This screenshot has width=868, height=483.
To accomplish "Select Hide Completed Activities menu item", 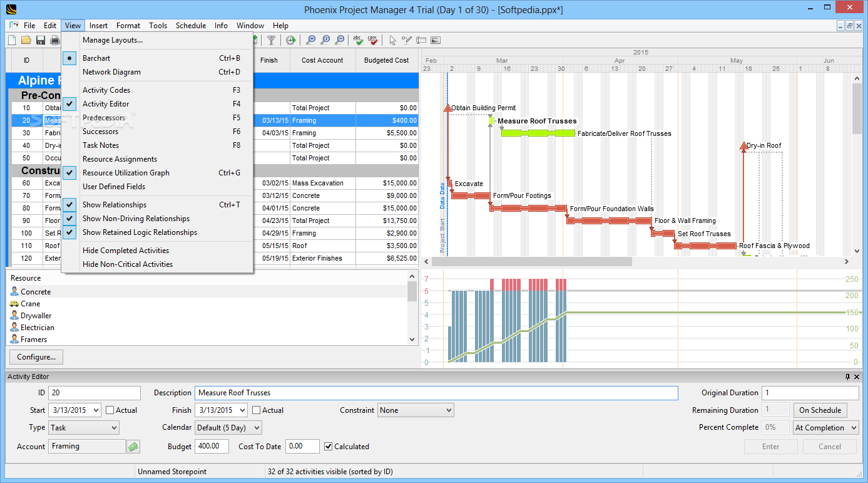I will pyautogui.click(x=157, y=251).
